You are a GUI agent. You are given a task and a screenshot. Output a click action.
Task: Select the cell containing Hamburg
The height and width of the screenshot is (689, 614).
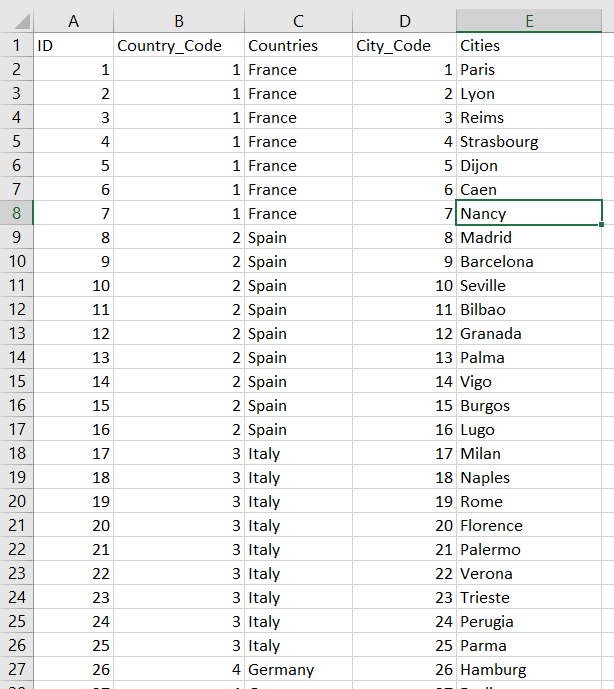(529, 669)
